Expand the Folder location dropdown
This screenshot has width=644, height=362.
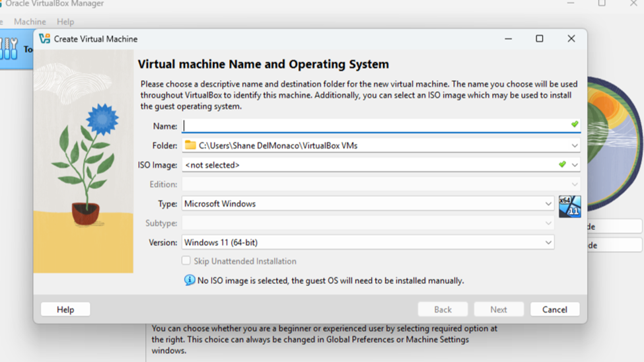click(x=575, y=145)
